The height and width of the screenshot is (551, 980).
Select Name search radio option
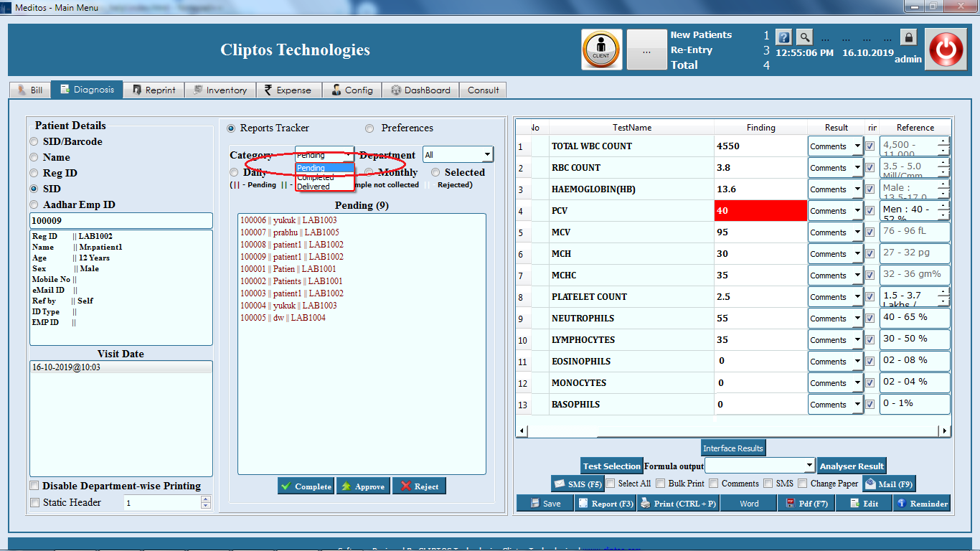34,157
